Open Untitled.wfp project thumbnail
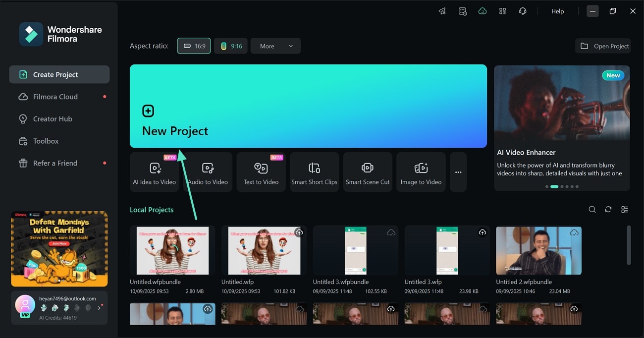 pyautogui.click(x=264, y=250)
